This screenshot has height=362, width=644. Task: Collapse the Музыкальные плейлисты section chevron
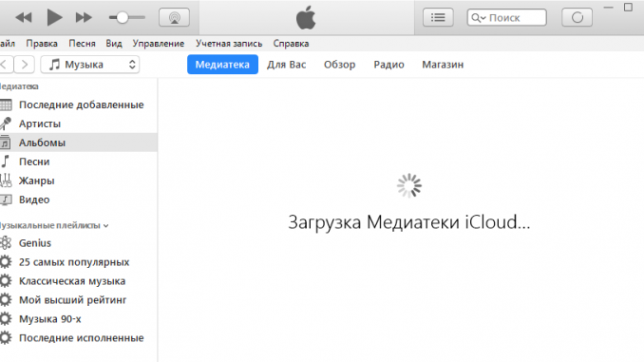[106, 225]
